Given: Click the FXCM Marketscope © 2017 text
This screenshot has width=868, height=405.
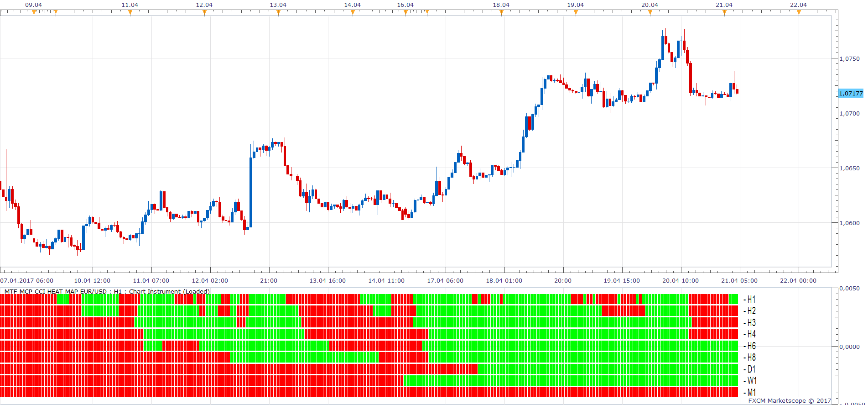Looking at the screenshot, I should [x=790, y=400].
